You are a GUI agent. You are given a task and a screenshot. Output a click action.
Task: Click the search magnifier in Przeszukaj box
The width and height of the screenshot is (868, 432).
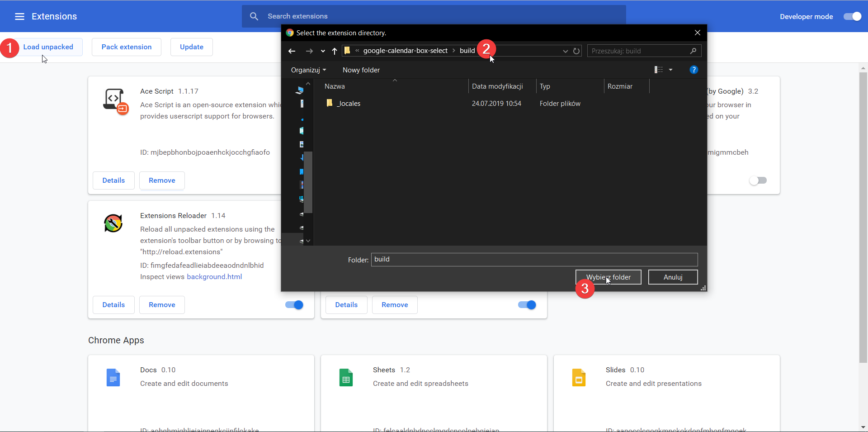pos(693,51)
